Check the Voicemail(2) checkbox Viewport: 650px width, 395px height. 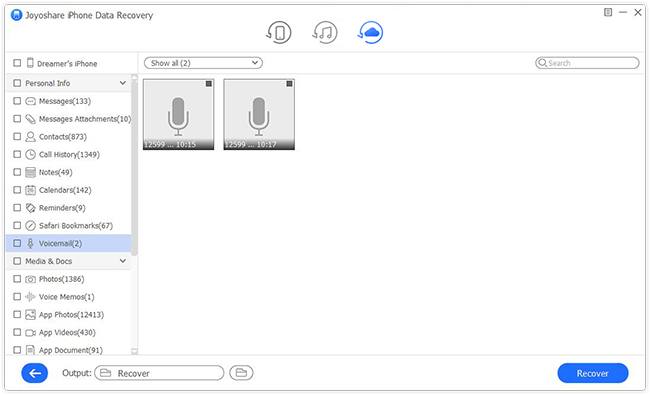(x=17, y=243)
